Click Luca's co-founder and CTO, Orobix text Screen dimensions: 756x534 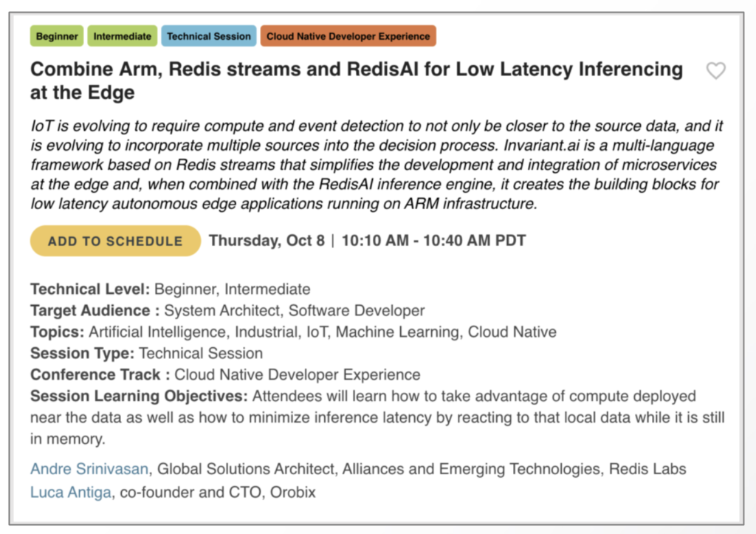218,492
